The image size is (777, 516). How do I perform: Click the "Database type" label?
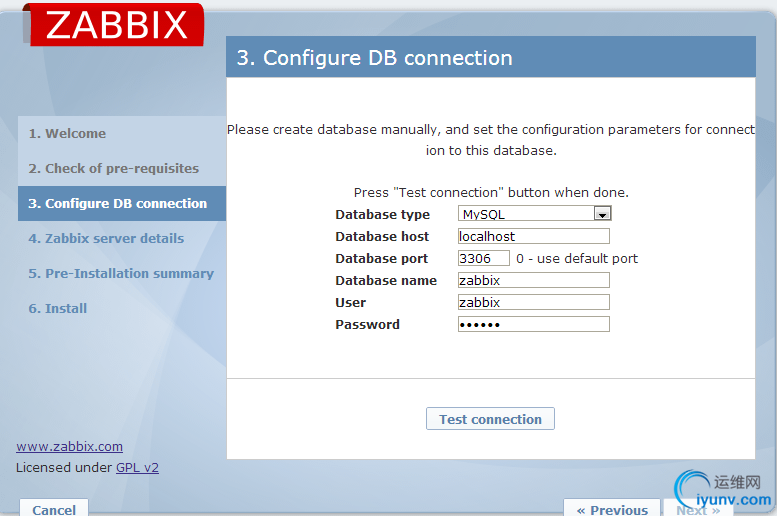[x=383, y=215]
